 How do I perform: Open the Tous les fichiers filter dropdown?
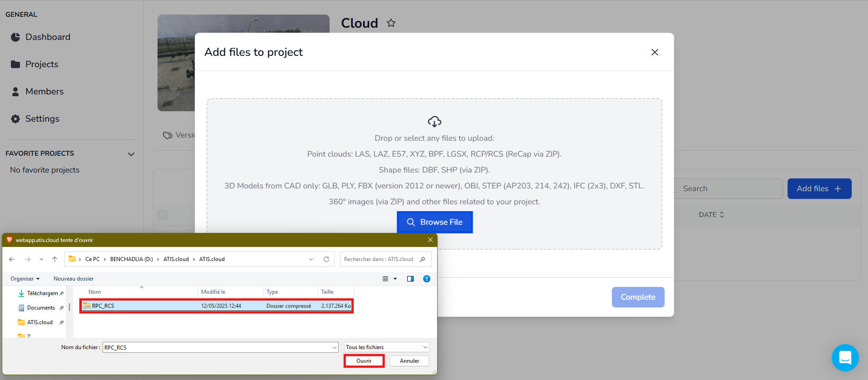[x=386, y=347]
